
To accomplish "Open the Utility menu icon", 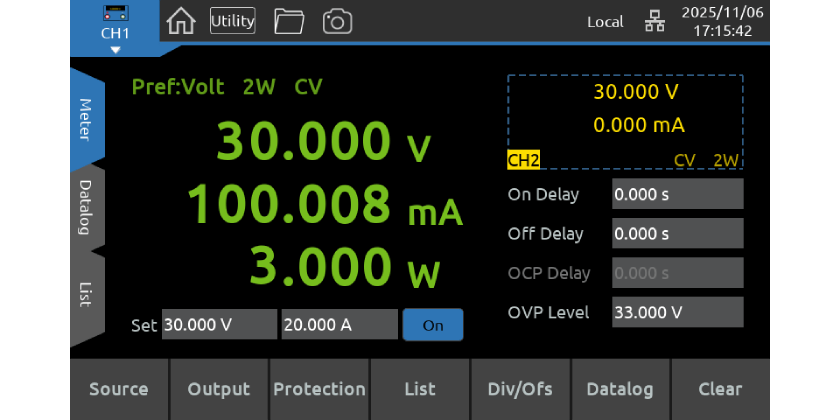I will [232, 21].
